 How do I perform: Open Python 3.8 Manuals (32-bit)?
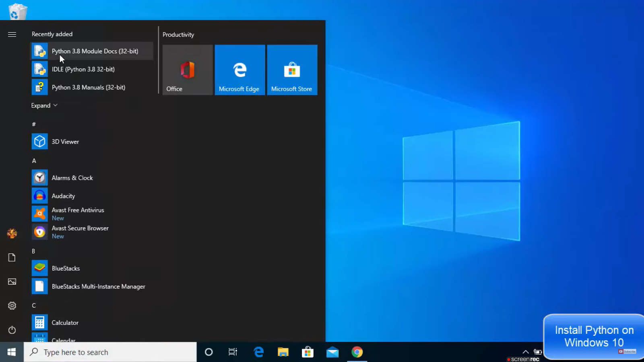click(92, 87)
